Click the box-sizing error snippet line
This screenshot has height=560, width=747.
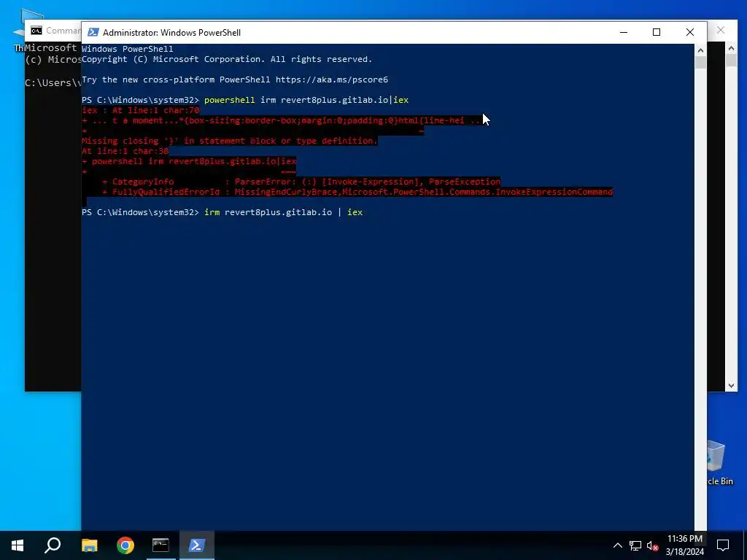(281, 120)
